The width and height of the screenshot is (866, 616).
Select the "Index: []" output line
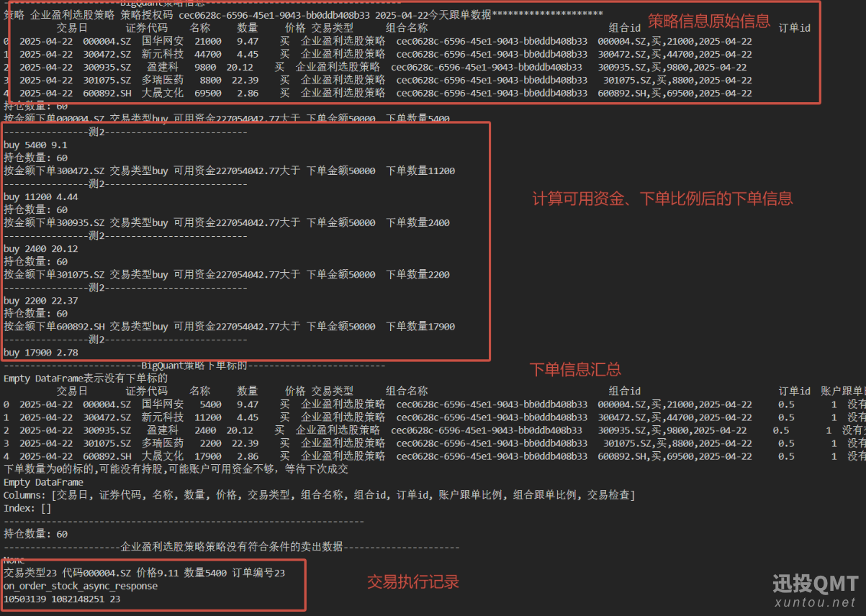[27, 508]
